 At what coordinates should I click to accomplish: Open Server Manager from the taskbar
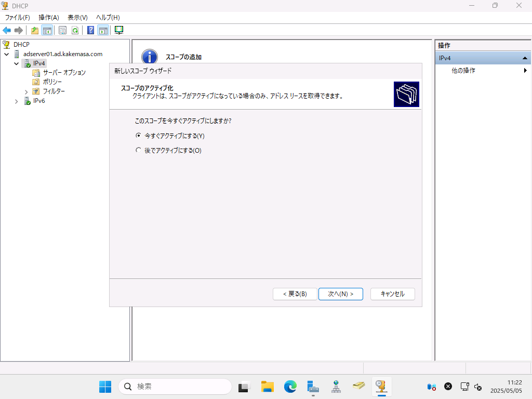click(313, 387)
